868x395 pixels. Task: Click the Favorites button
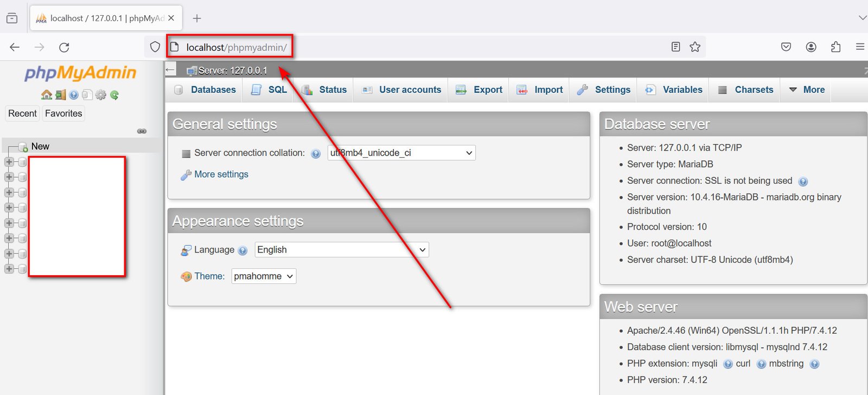coord(63,113)
